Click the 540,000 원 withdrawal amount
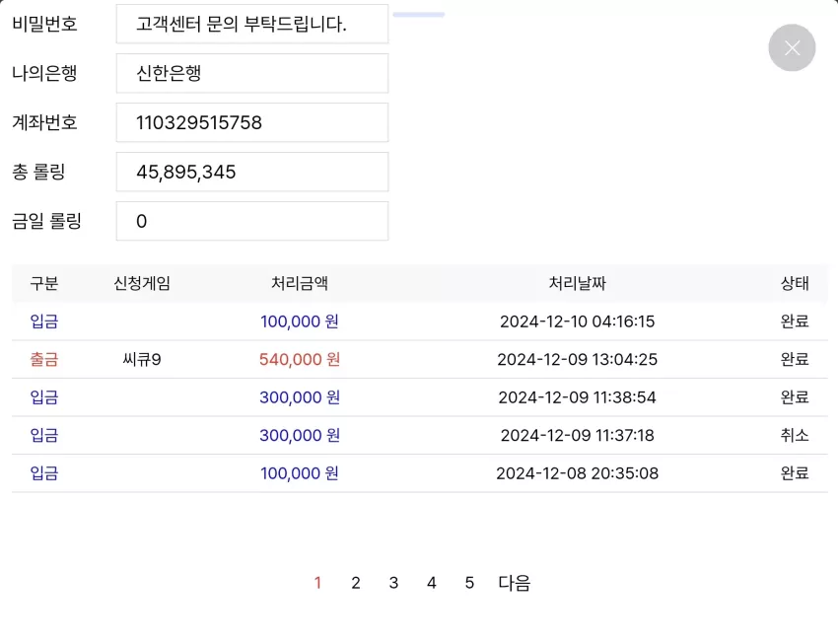Image resolution: width=838 pixels, height=644 pixels. point(300,359)
